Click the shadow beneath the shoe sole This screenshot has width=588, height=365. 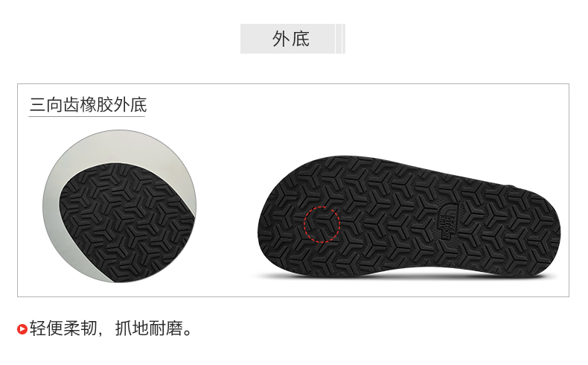pos(405,276)
